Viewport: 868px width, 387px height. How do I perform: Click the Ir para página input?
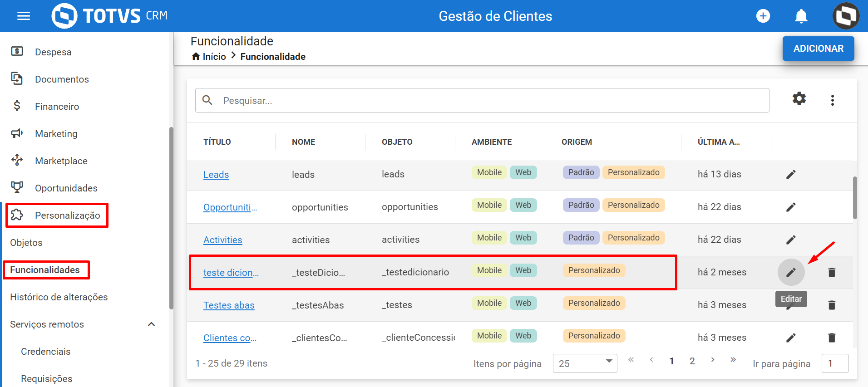tap(835, 363)
